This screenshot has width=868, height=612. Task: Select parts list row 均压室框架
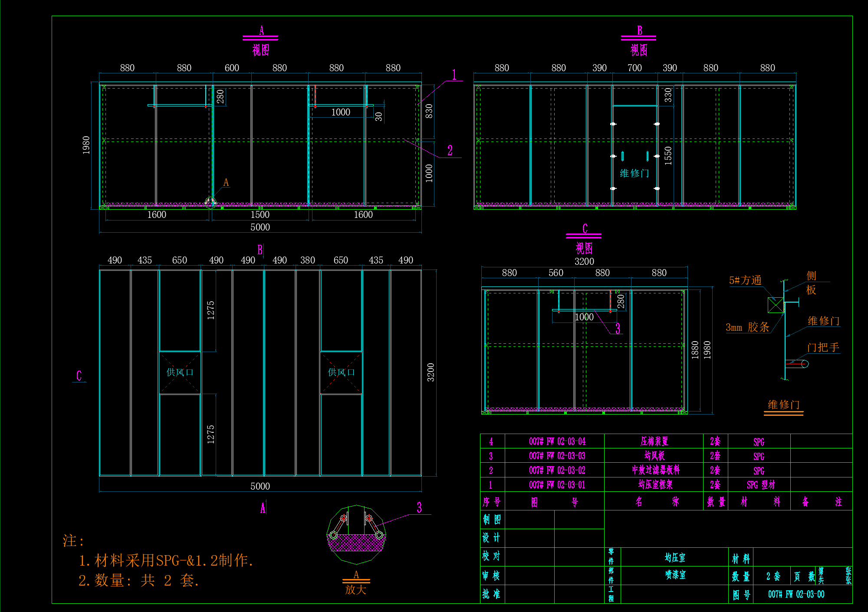tap(655, 484)
